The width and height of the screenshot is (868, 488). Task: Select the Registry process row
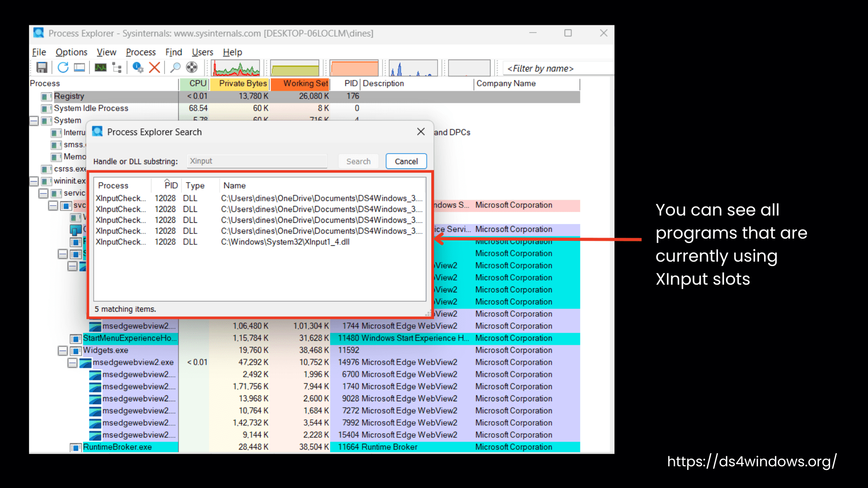point(305,96)
